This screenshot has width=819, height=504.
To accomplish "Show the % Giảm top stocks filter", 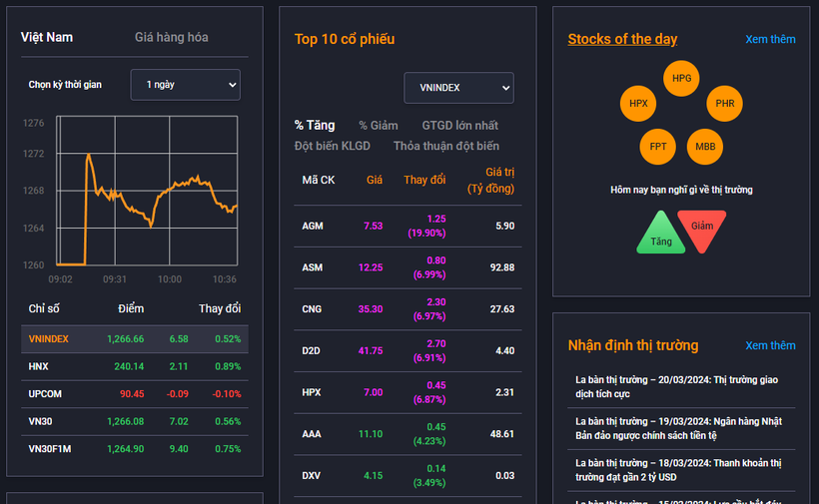I will pos(378,125).
